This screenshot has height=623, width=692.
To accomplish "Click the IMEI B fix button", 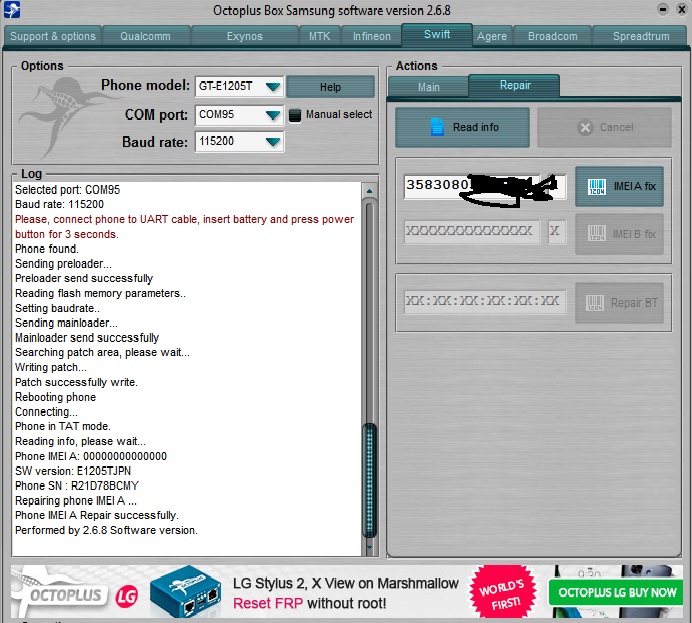I will (619, 234).
